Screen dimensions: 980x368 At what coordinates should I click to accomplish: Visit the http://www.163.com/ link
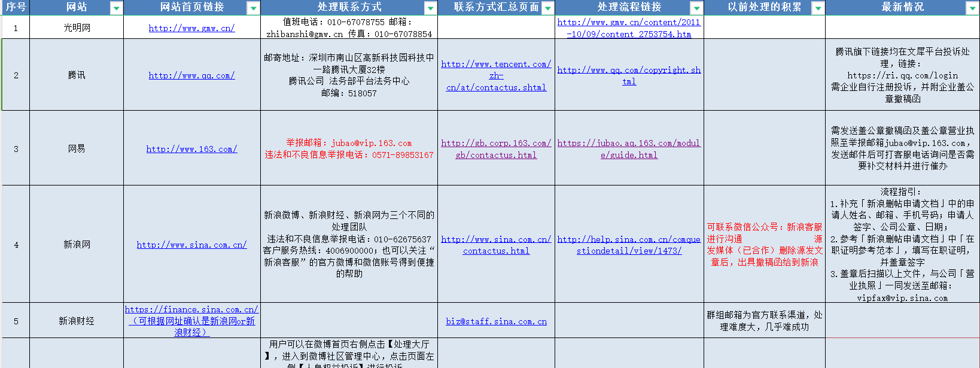tap(191, 149)
